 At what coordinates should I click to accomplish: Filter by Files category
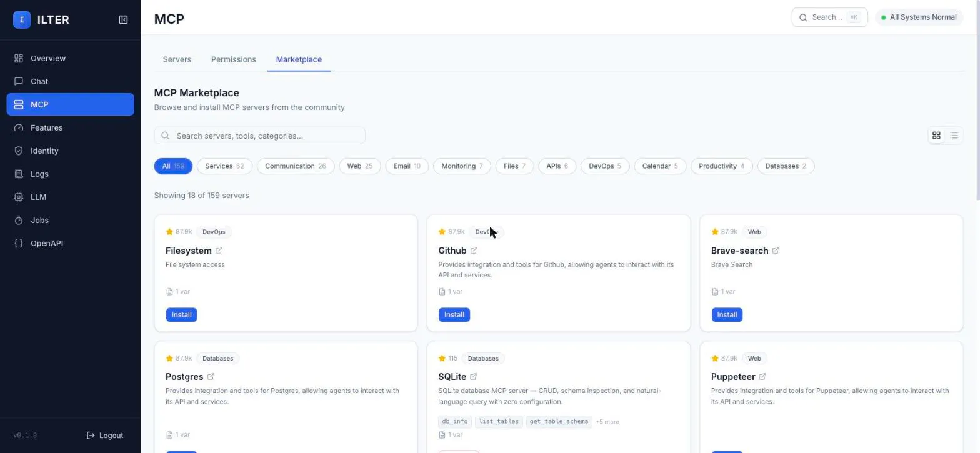pyautogui.click(x=514, y=166)
